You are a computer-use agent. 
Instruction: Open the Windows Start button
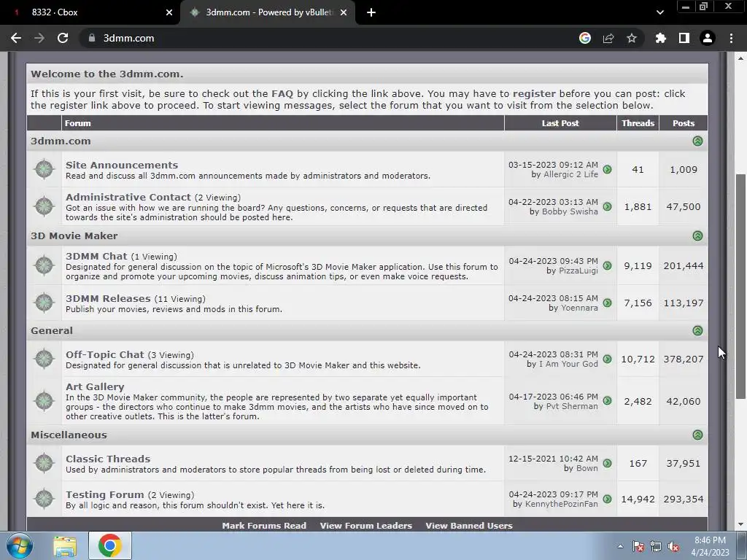point(20,545)
